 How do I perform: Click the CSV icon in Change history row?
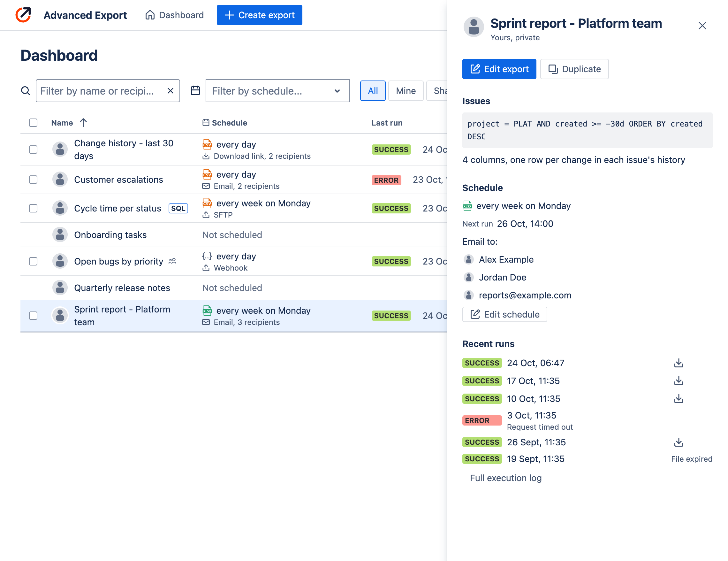point(207,144)
